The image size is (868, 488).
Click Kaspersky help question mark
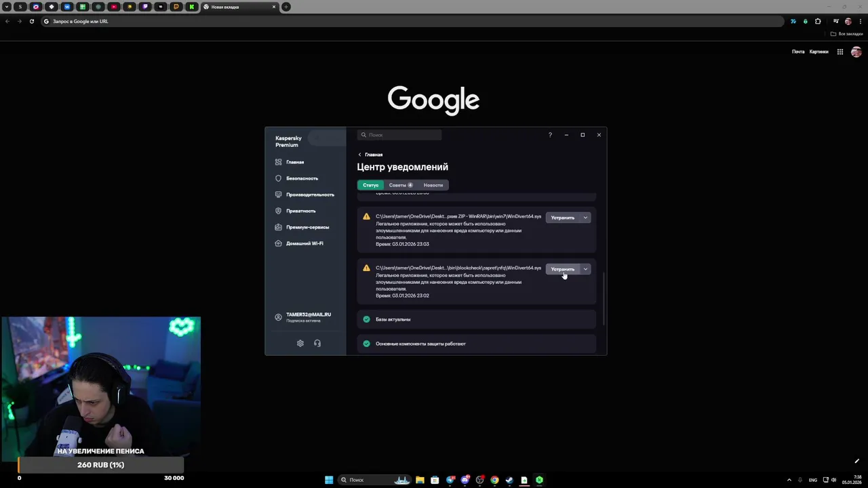coord(550,135)
